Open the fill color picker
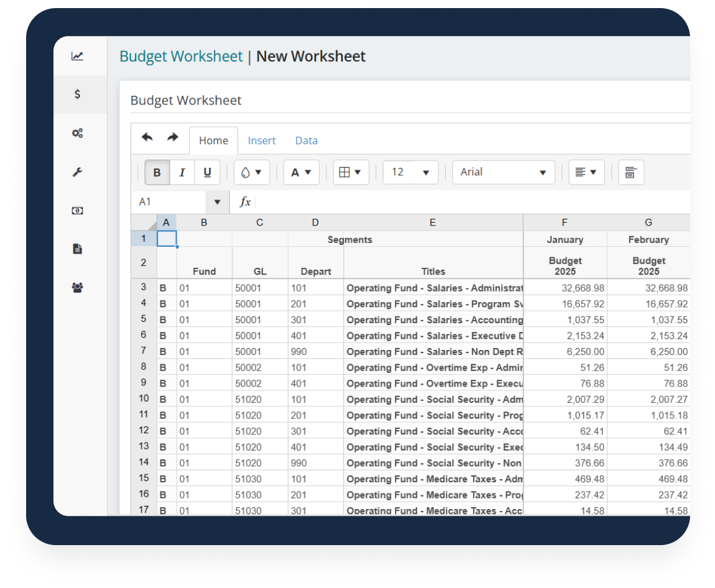Screen dimensions: 715x588 click(x=251, y=173)
